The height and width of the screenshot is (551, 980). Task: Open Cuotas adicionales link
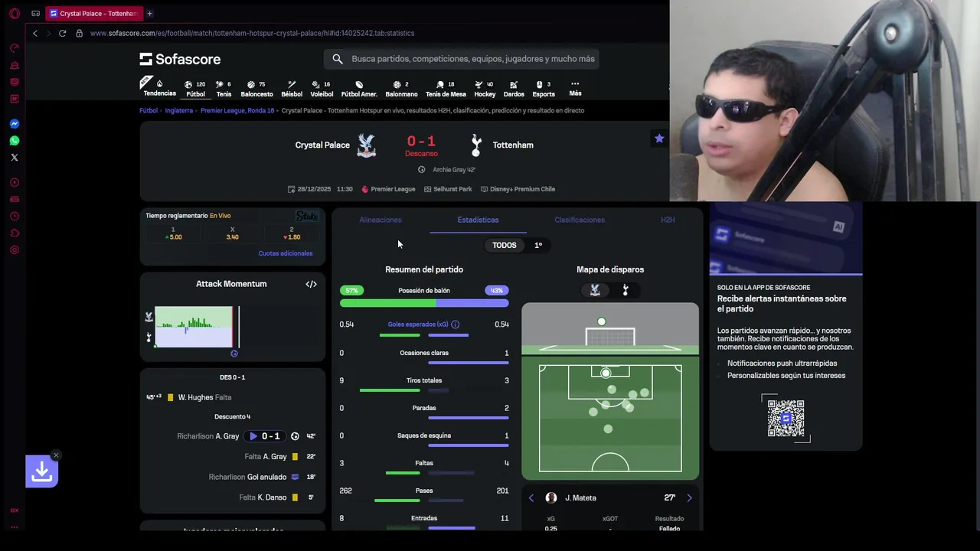point(286,253)
